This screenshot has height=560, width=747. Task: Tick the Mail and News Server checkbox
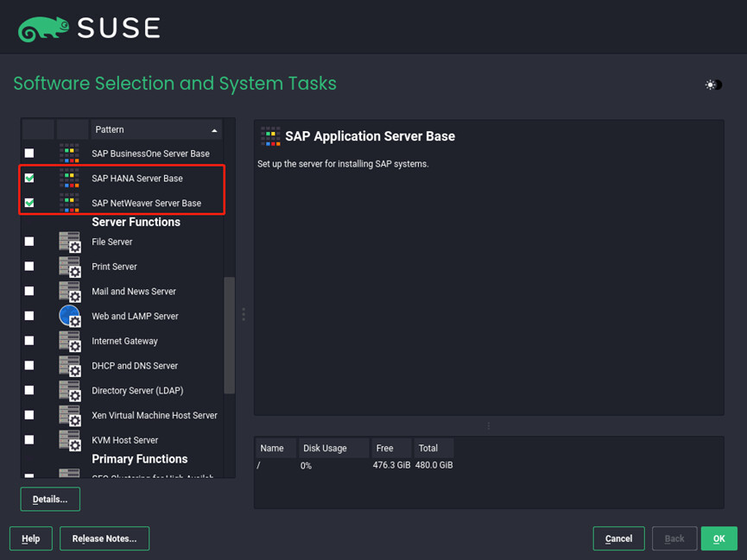click(29, 291)
